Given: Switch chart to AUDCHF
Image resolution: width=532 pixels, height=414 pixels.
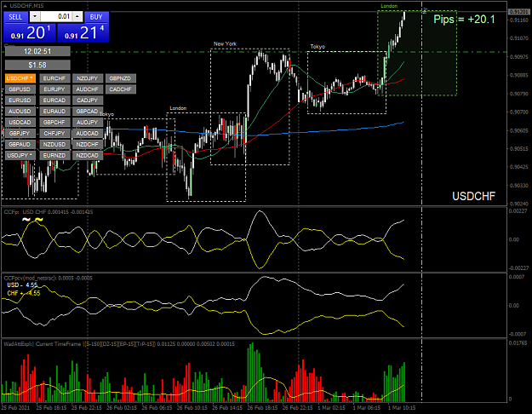Looking at the screenshot, I should point(88,89).
